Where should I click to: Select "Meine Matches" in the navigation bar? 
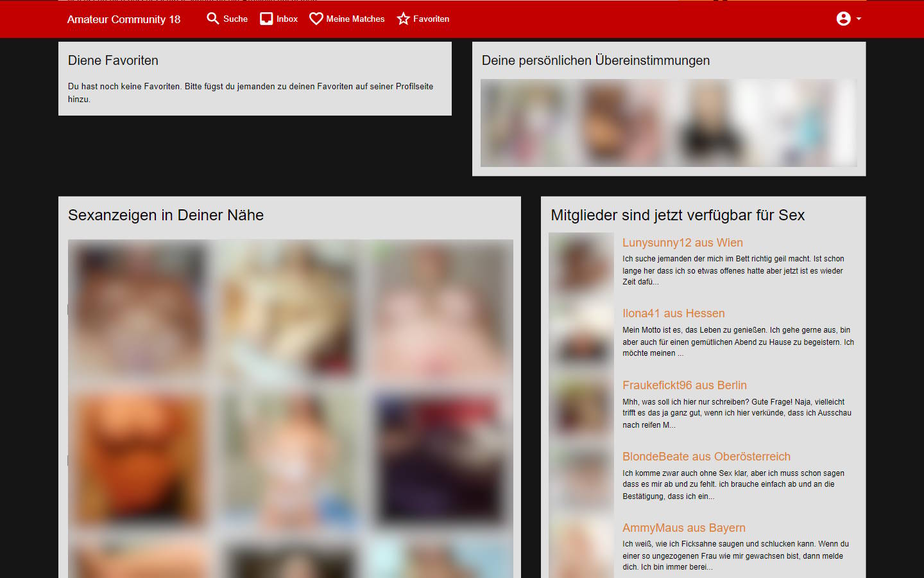tap(355, 19)
